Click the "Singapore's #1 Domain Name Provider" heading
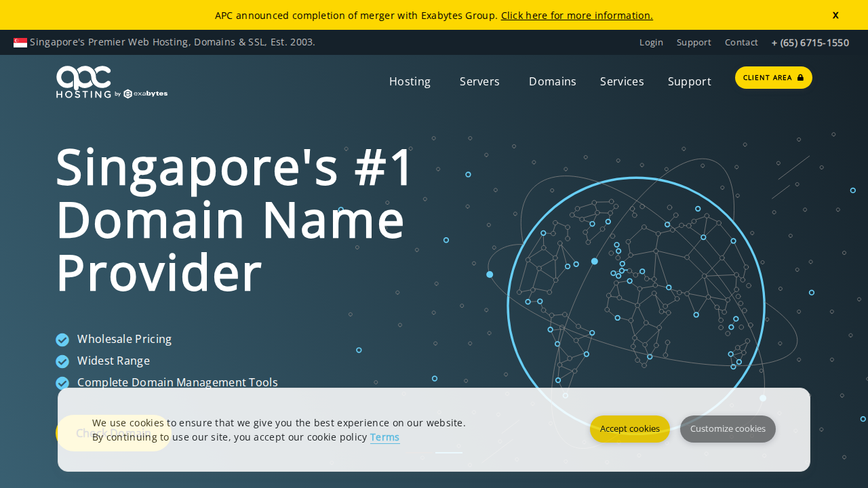Image resolution: width=868 pixels, height=488 pixels. (235, 220)
